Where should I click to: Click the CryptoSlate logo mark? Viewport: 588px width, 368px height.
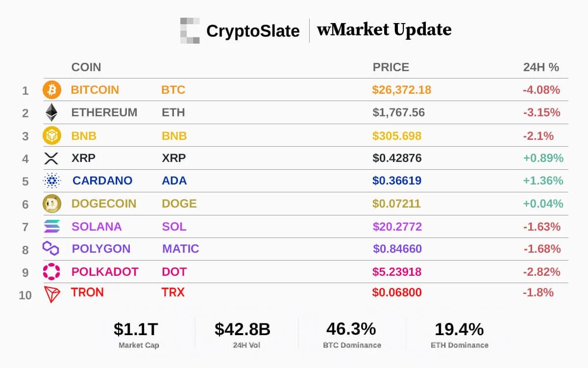190,30
